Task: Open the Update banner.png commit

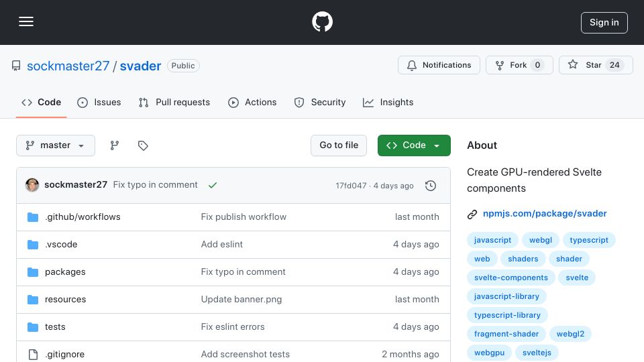Action: pos(241,299)
